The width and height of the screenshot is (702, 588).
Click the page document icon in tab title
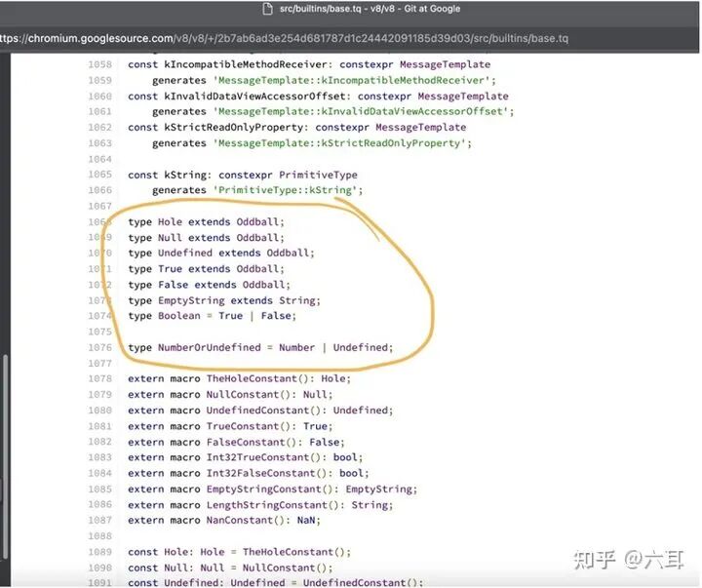pos(267,9)
